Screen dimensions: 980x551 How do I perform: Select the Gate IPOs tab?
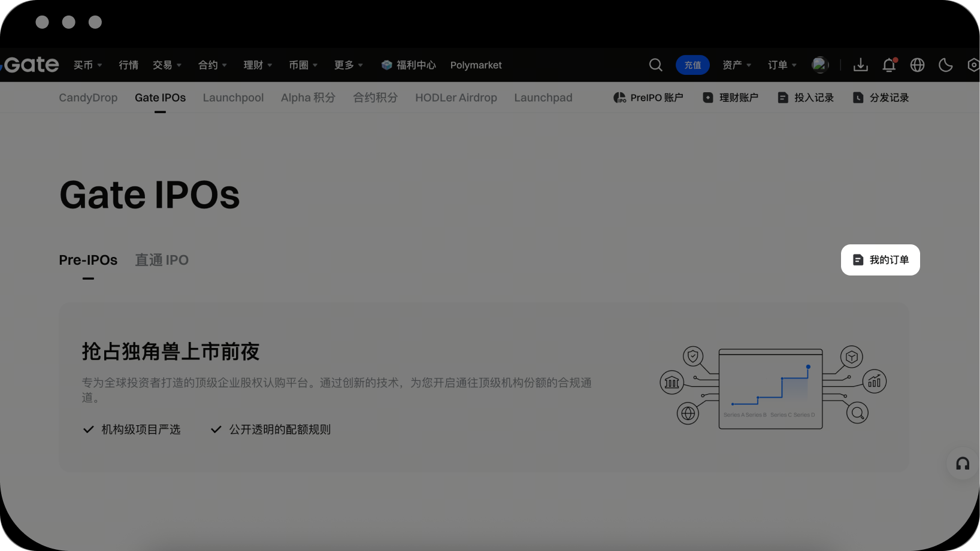coord(160,98)
